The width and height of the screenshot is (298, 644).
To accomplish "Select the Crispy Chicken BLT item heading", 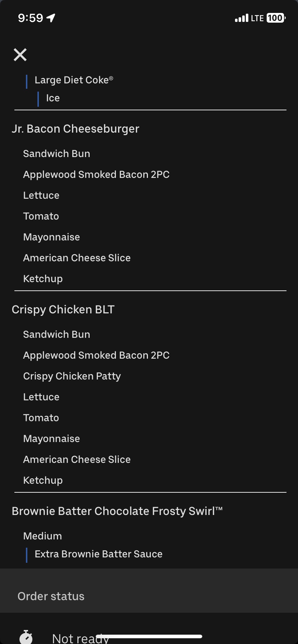I will click(x=63, y=309).
